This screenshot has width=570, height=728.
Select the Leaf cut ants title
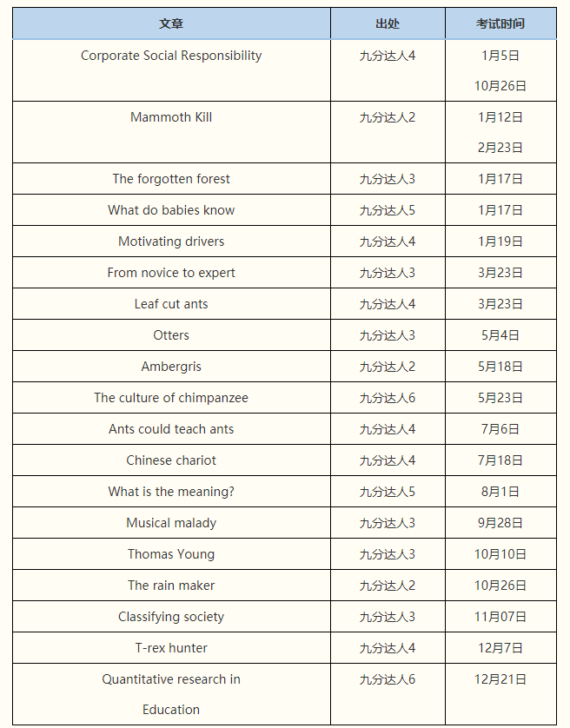click(x=171, y=304)
